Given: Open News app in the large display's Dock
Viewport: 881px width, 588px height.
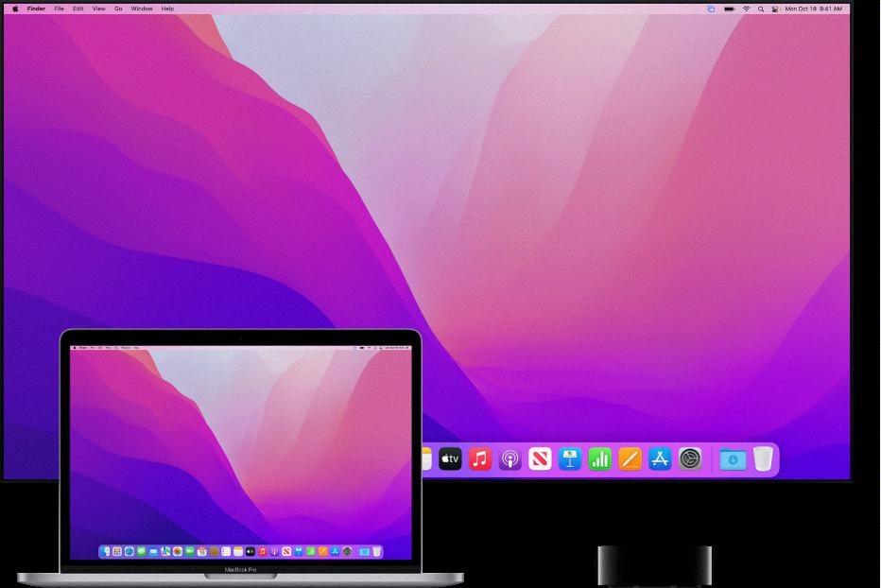Looking at the screenshot, I should pos(540,459).
